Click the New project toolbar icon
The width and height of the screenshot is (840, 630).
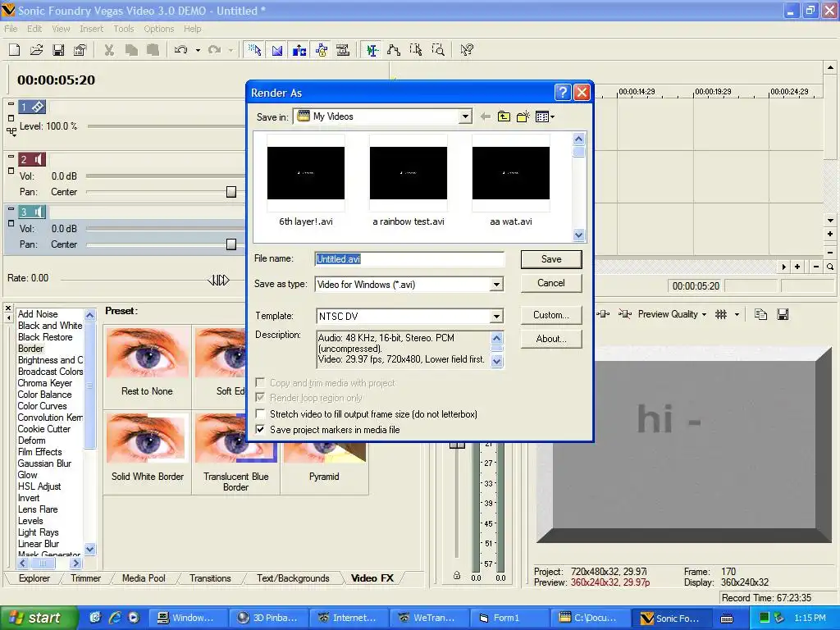point(15,50)
